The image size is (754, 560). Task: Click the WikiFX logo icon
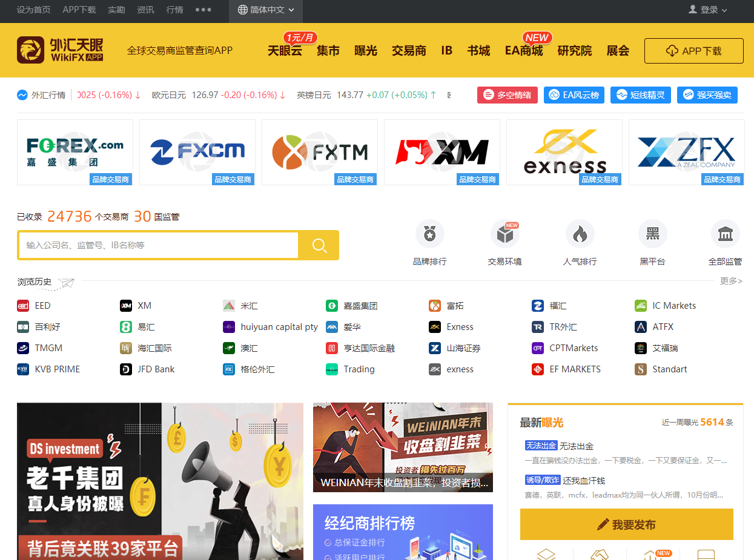pos(31,50)
